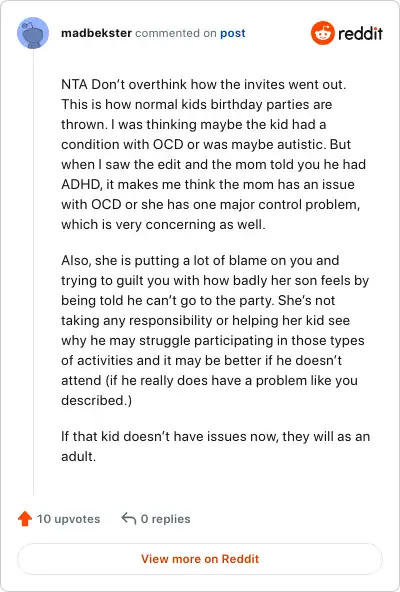
Task: Open the madbekster username link
Action: click(96, 33)
